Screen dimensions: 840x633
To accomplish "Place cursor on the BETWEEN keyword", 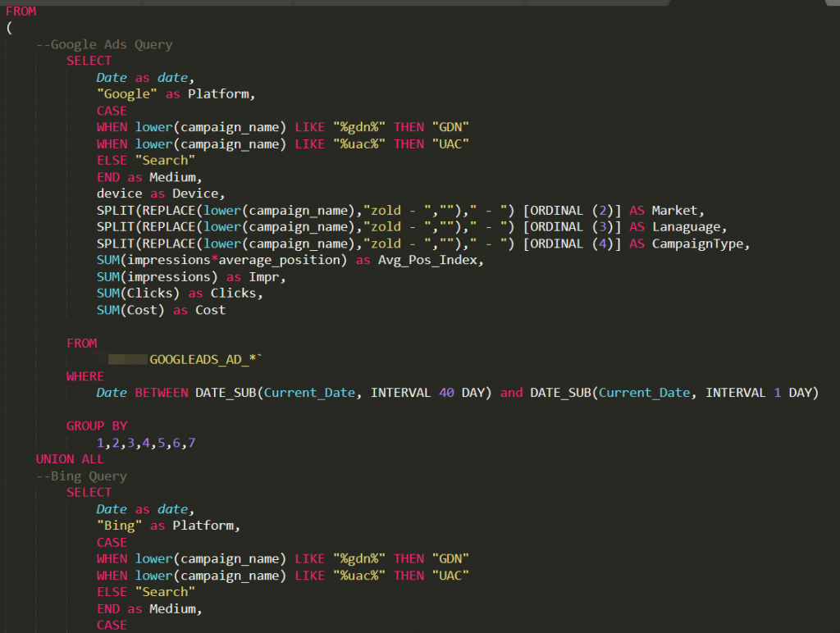I will [x=161, y=393].
